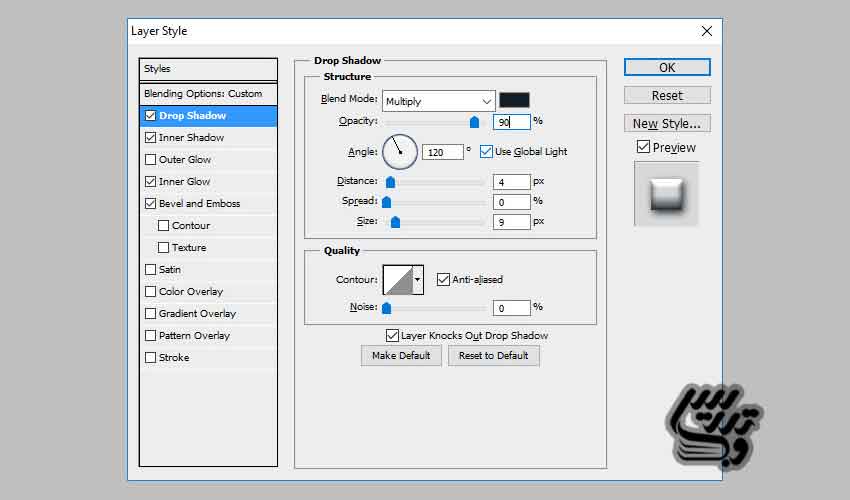Enable the Outer Glow checkbox
The width and height of the screenshot is (850, 500).
pos(151,160)
